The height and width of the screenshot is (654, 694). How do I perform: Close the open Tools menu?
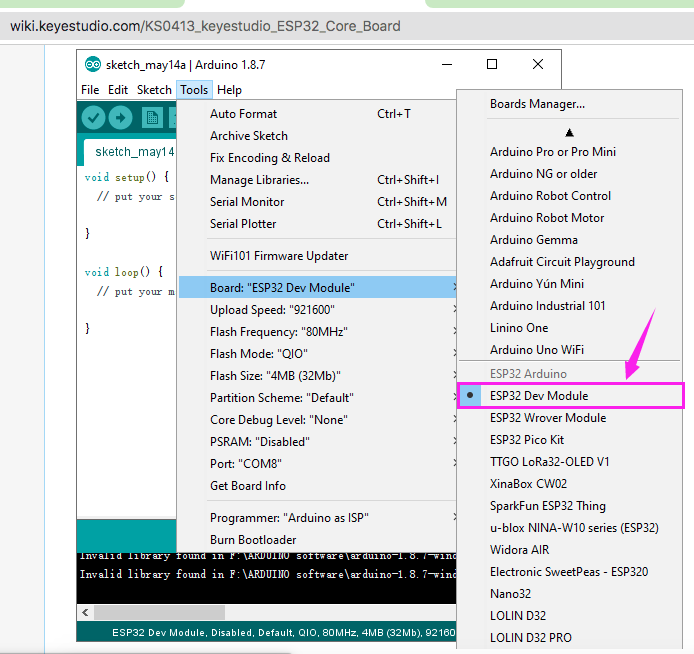click(194, 90)
